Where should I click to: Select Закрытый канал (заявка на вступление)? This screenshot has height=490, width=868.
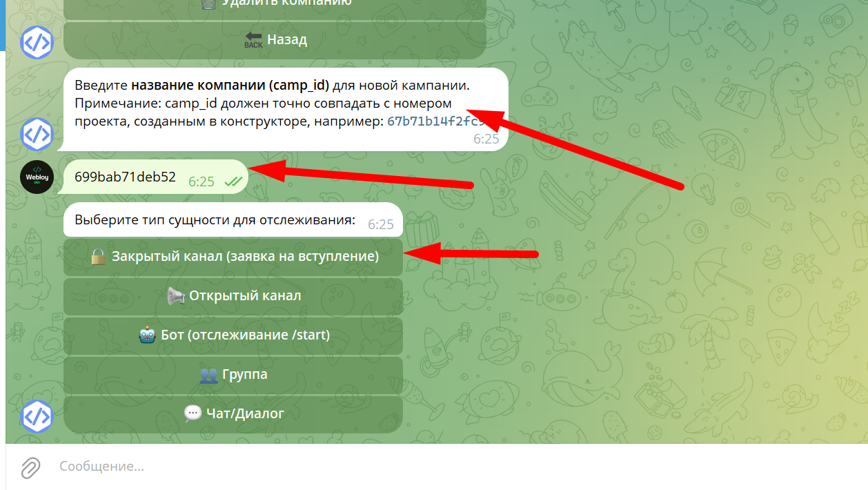[x=233, y=257]
